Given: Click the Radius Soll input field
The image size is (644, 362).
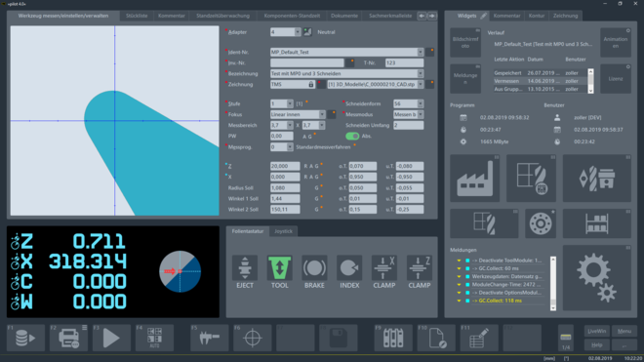Looking at the screenshot, I should pos(285,187).
